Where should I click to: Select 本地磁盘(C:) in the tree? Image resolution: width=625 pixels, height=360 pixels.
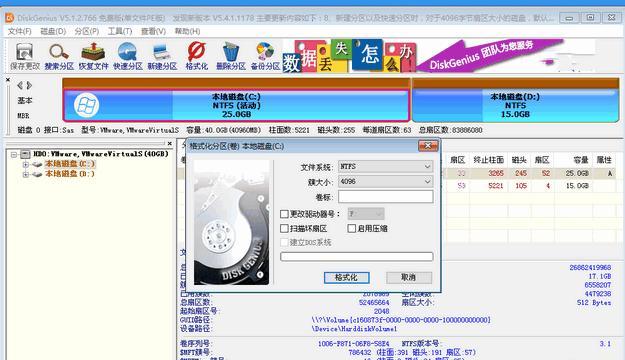coord(70,164)
